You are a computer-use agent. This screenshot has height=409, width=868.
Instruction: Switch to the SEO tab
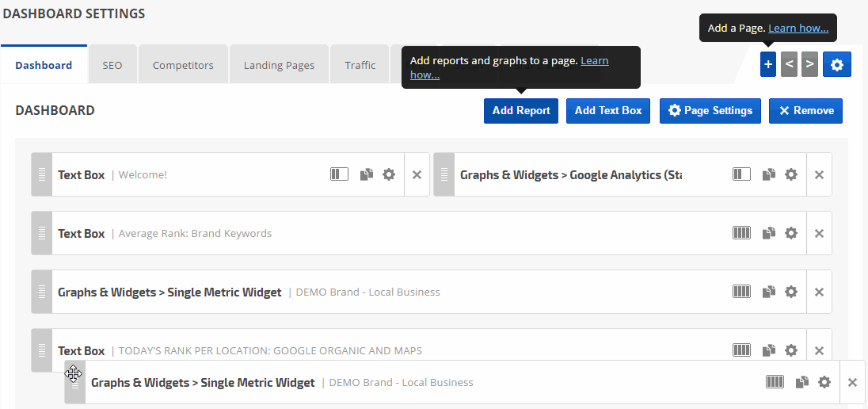[112, 65]
